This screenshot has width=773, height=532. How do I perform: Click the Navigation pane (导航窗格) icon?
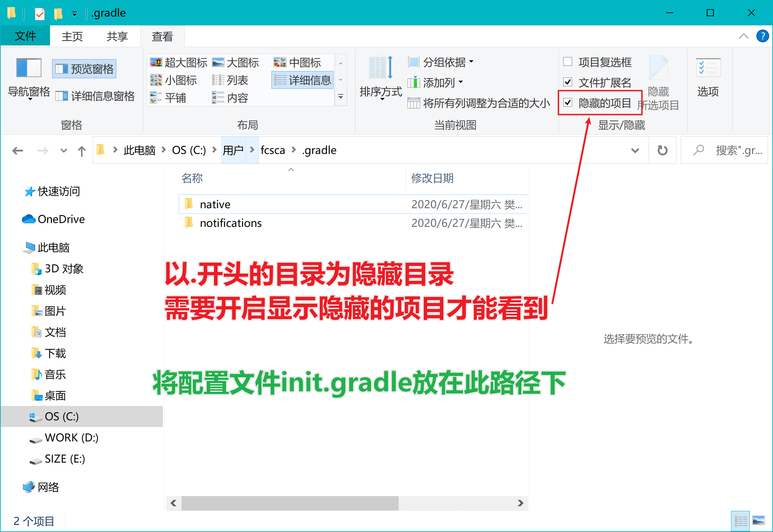(29, 68)
